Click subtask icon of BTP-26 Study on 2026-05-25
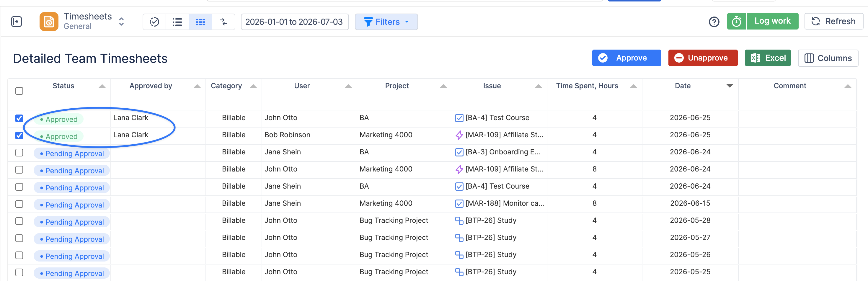 pyautogui.click(x=459, y=272)
